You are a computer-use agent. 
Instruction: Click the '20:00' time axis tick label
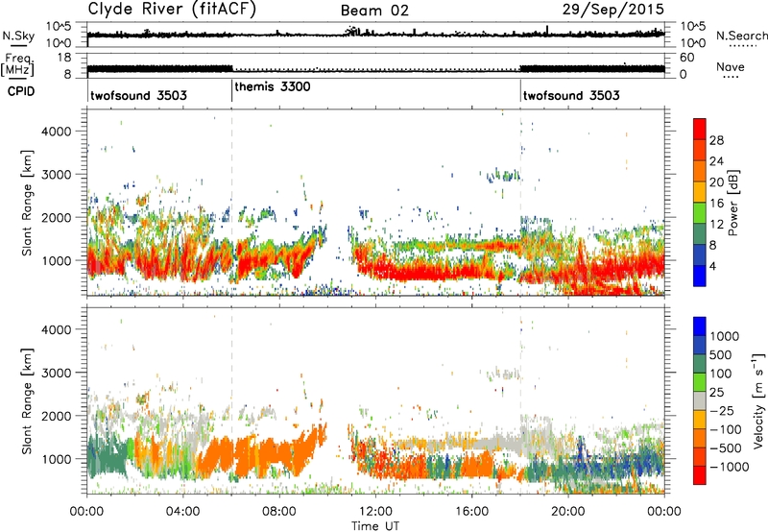567,512
